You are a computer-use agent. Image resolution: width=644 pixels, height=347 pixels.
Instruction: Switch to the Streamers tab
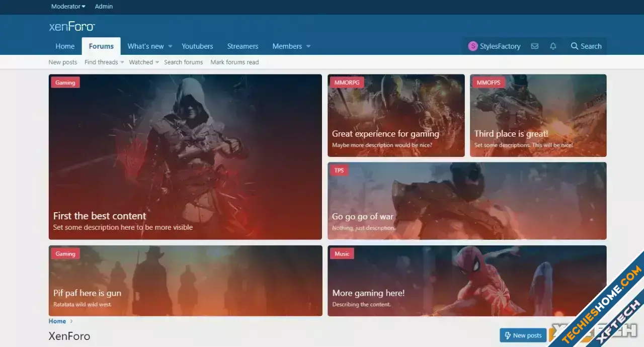(243, 46)
